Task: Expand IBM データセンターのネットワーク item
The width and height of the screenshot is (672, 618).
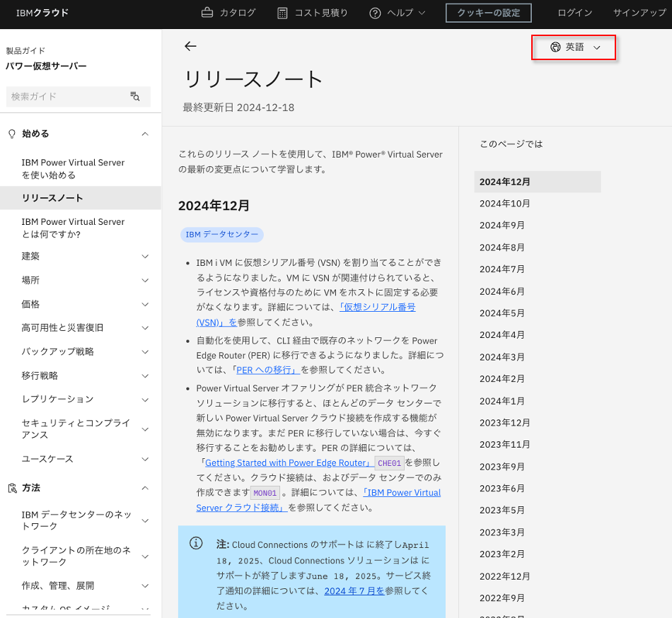Action: tap(145, 521)
